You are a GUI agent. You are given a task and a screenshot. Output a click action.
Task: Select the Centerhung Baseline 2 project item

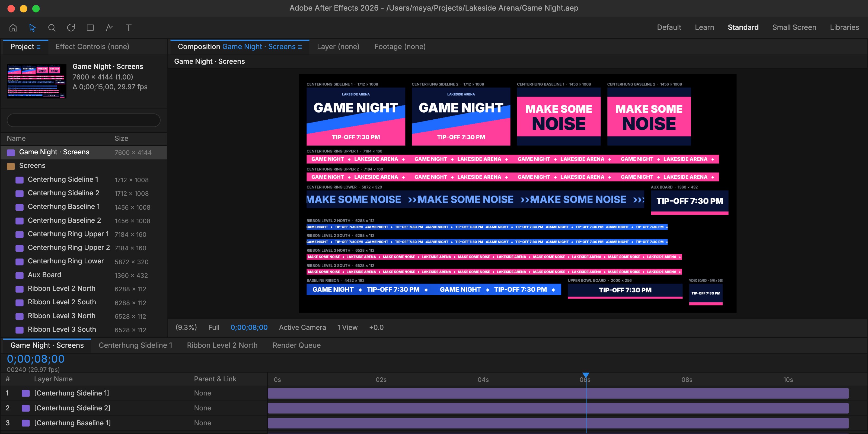tap(84, 221)
